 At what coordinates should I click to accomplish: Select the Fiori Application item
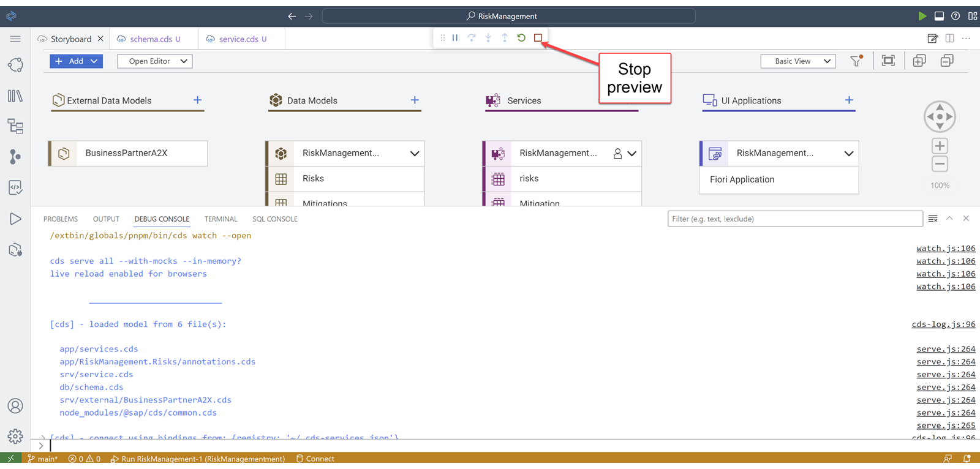[778, 179]
